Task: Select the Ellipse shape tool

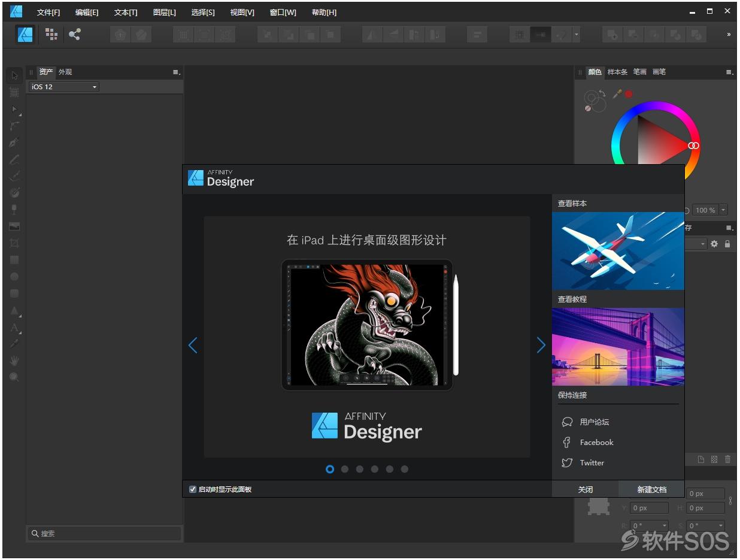Action: coord(14,277)
